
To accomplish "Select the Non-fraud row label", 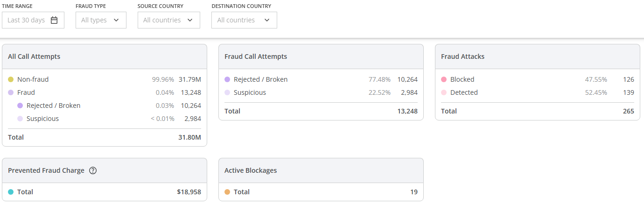I will pos(33,79).
